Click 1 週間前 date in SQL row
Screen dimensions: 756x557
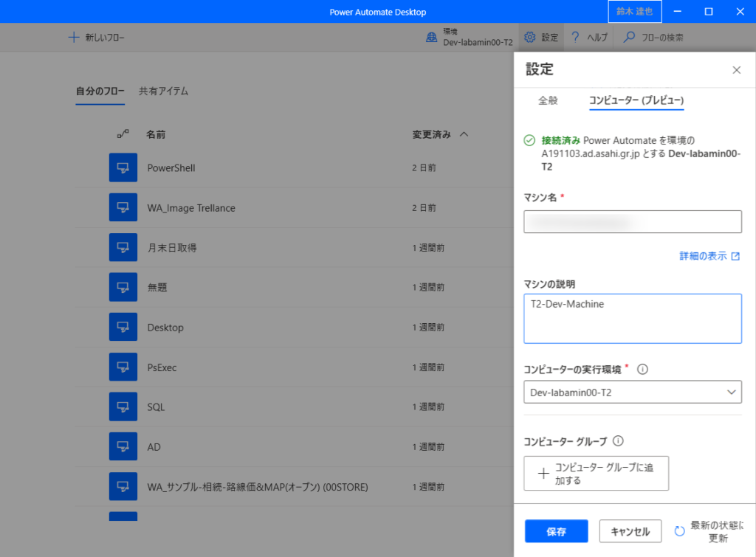click(x=428, y=406)
